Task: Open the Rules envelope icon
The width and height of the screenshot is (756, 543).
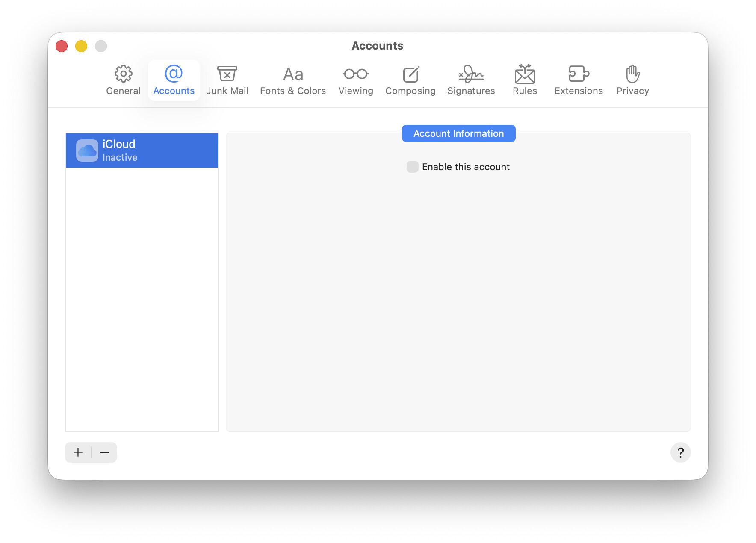Action: click(x=525, y=74)
